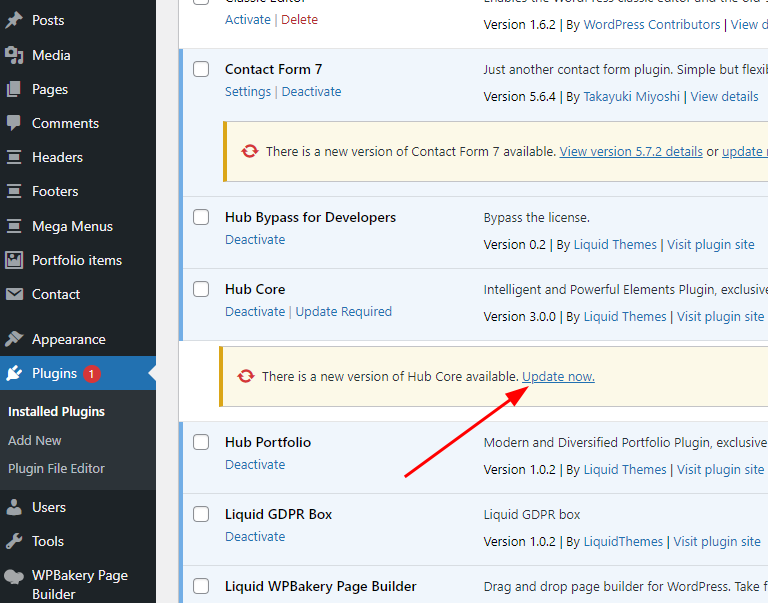
Task: Tick the Contact Form 7 checkbox
Action: pyautogui.click(x=201, y=69)
